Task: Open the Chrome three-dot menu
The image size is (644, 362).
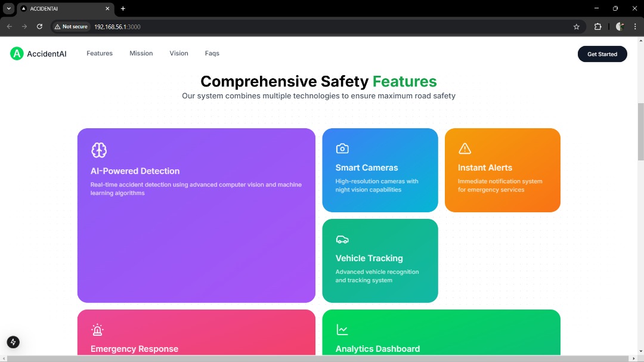Action: tap(635, 27)
